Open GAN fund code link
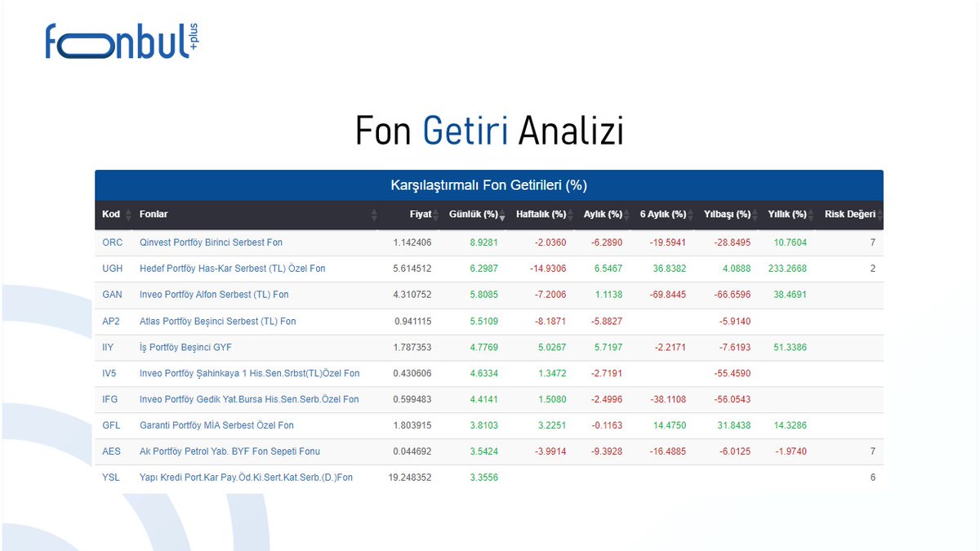The height and width of the screenshot is (551, 980). pyautogui.click(x=113, y=295)
